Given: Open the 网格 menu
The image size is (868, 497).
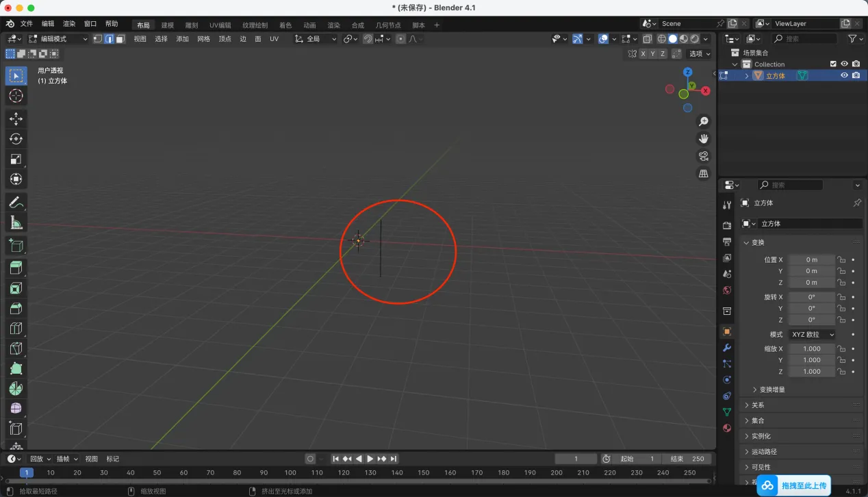Looking at the screenshot, I should point(203,39).
